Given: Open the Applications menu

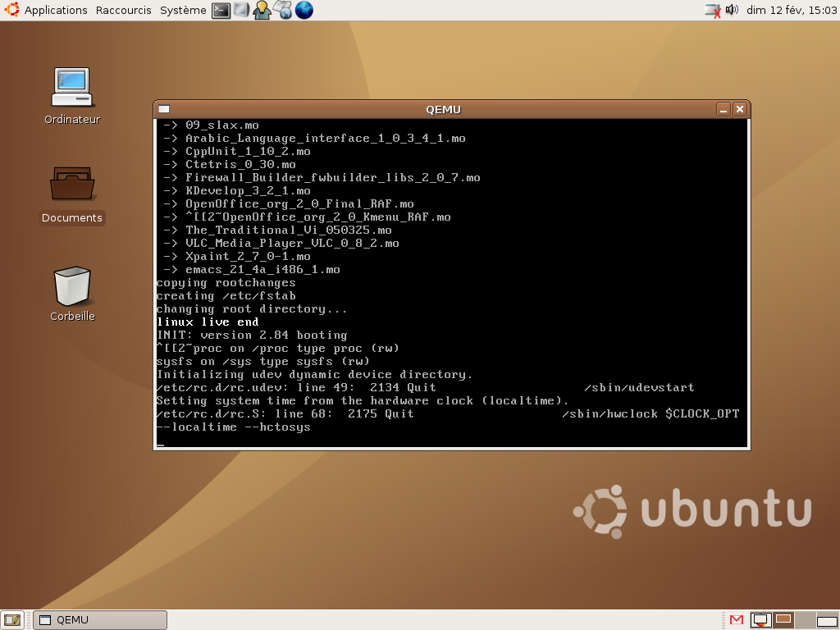Looking at the screenshot, I should tap(56, 10).
